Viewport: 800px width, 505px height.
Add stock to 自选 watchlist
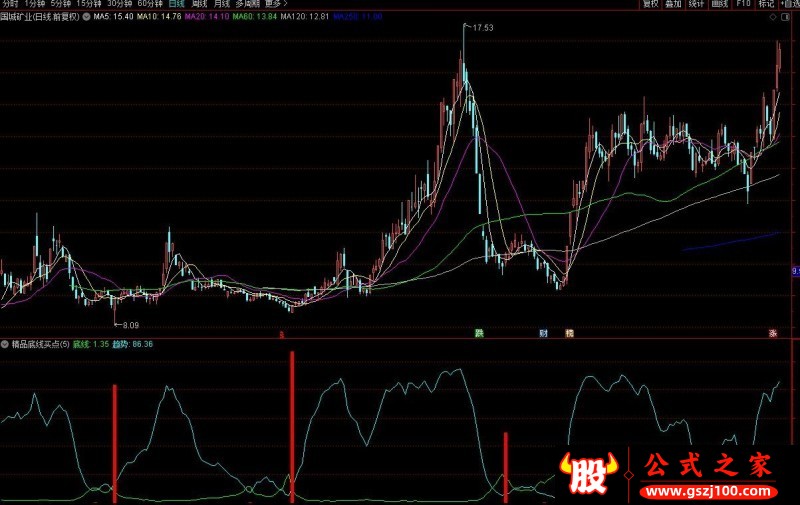pyautogui.click(x=786, y=4)
